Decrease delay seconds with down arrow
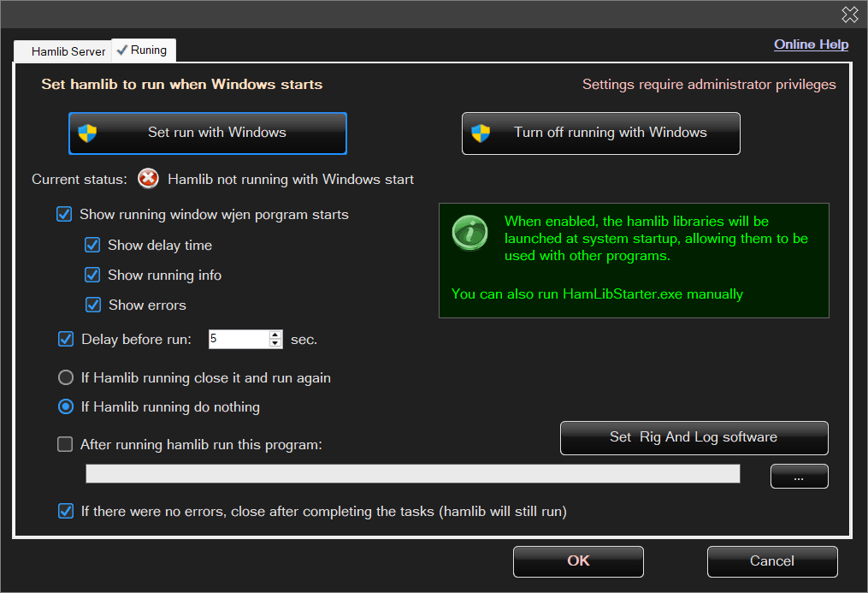The height and width of the screenshot is (593, 868). point(275,343)
